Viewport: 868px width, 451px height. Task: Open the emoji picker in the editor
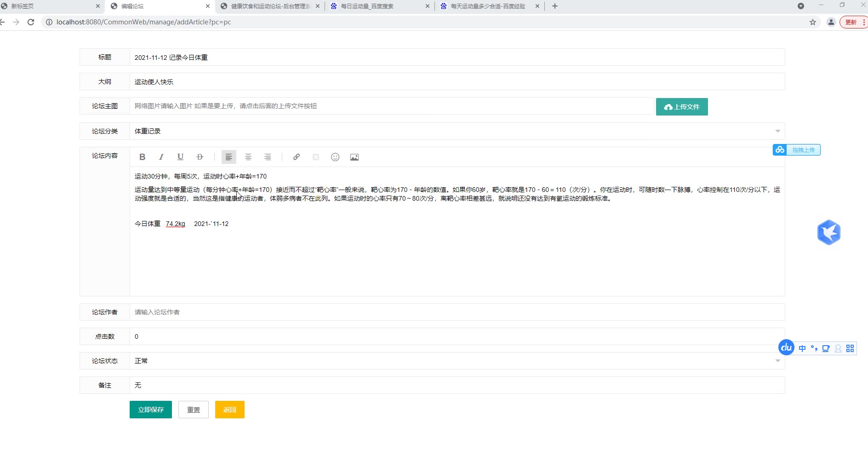click(x=335, y=157)
